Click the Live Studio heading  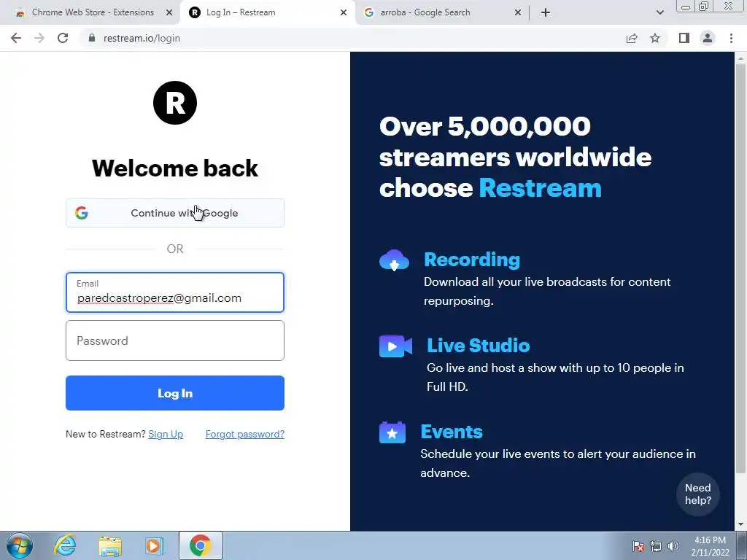(479, 345)
